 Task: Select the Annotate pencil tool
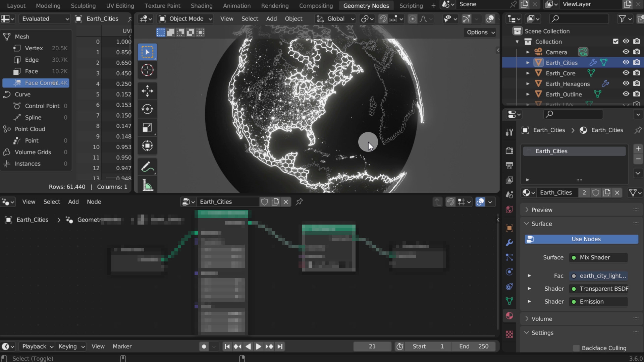tap(147, 167)
